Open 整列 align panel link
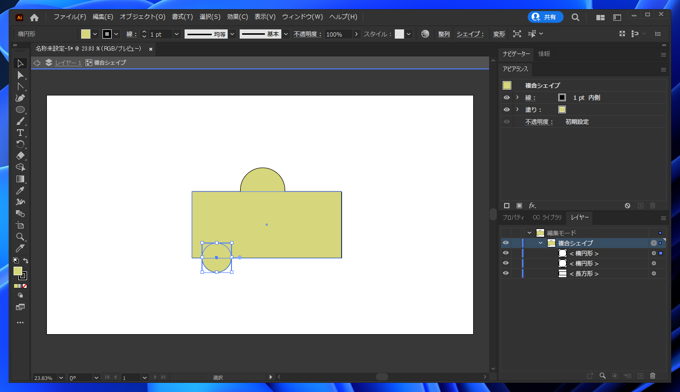 coord(444,34)
